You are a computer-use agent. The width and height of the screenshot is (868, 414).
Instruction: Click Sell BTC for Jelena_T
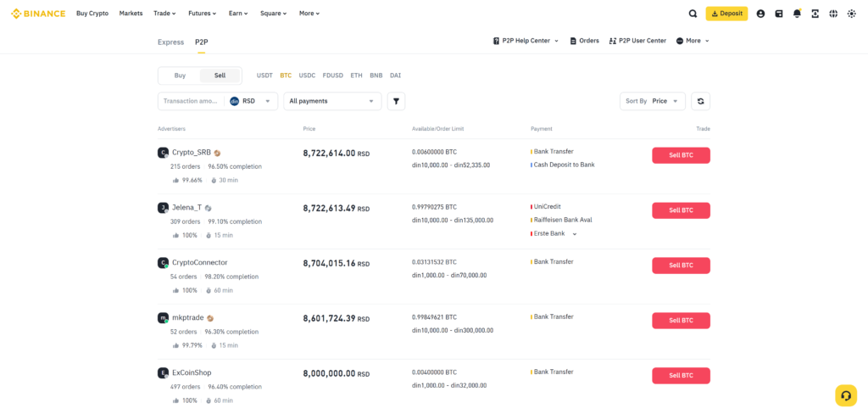click(x=681, y=210)
